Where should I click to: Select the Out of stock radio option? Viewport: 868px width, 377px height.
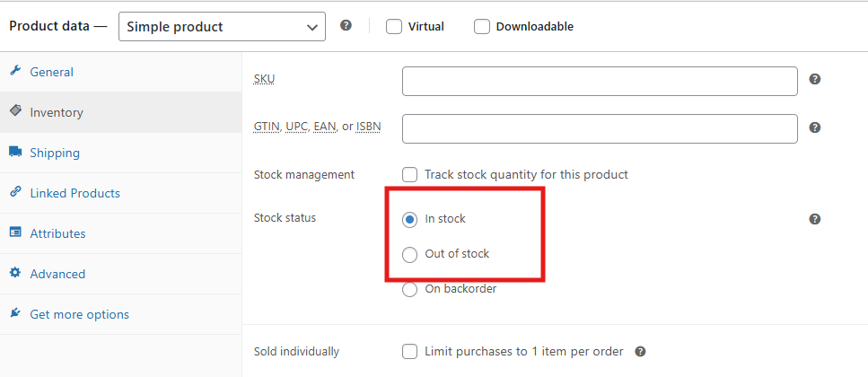click(x=410, y=254)
